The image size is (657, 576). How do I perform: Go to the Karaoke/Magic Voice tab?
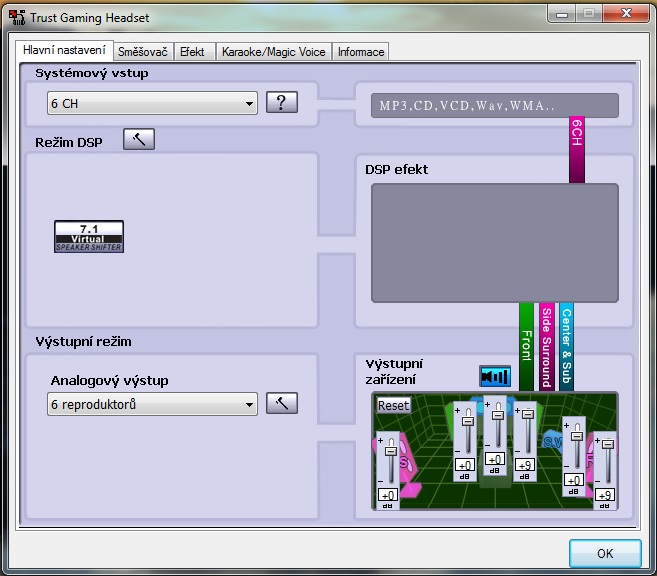[x=273, y=51]
